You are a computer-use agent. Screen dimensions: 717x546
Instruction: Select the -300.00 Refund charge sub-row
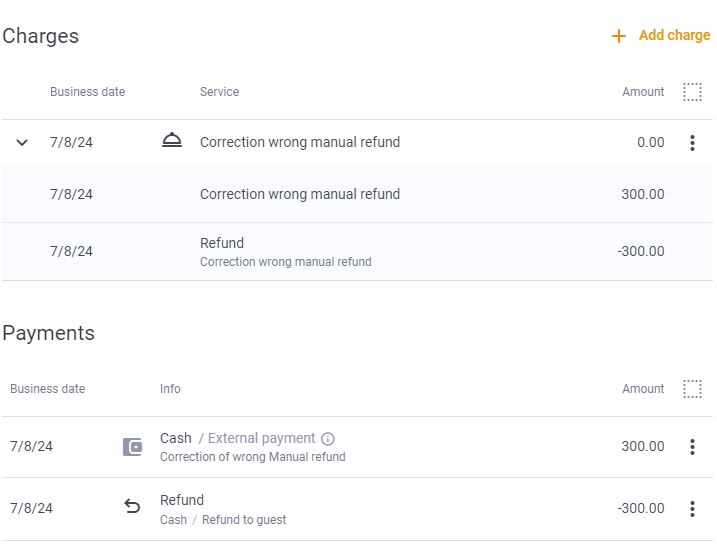coord(357,252)
